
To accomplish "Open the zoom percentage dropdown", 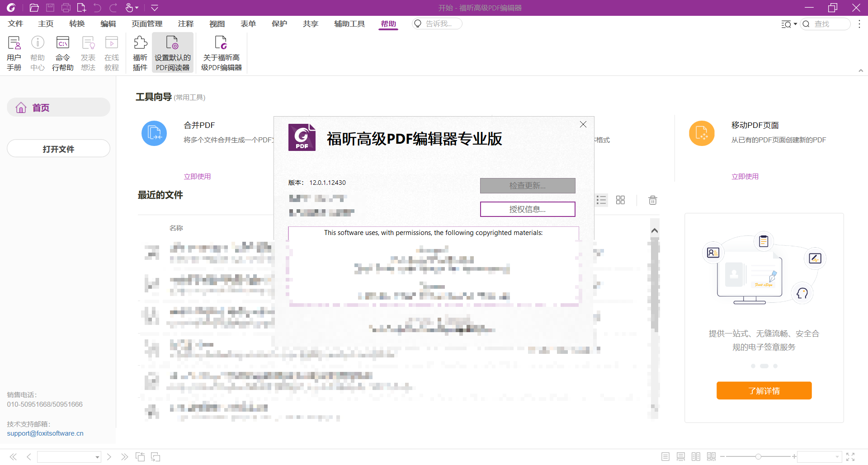I will pos(837,457).
